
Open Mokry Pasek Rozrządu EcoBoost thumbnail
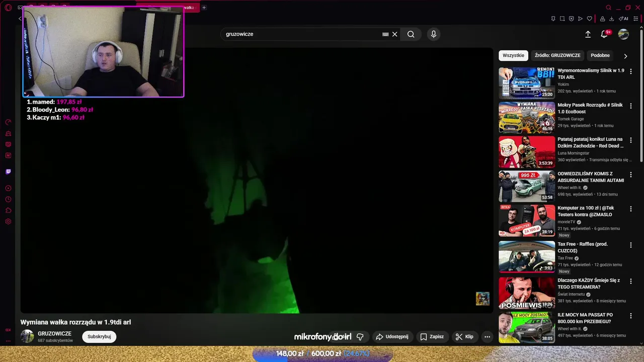tap(527, 117)
